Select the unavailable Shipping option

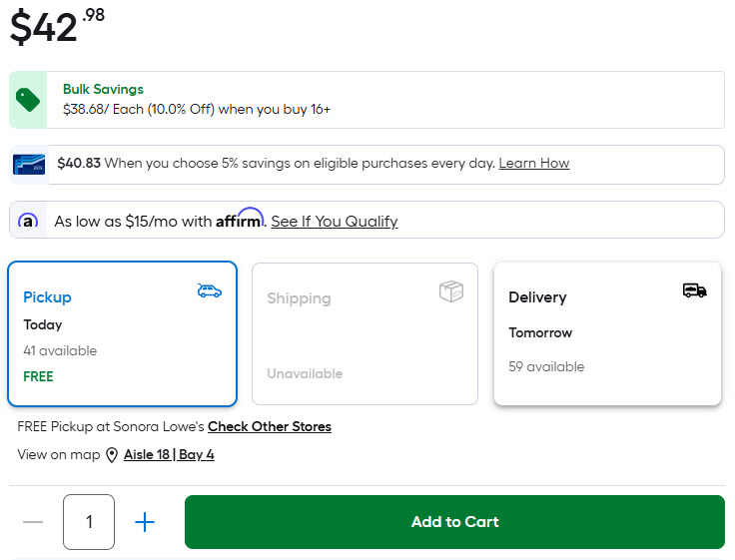click(365, 334)
